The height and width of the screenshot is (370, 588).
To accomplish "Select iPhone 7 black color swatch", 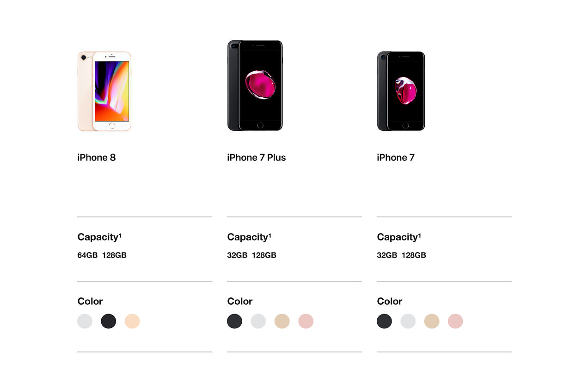I will pos(384,321).
